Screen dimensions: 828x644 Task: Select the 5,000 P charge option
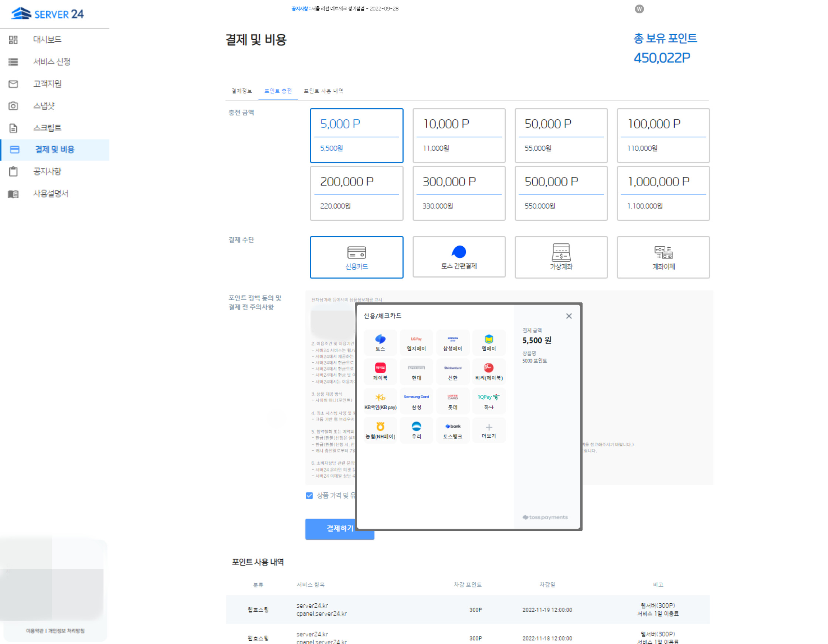[x=356, y=135]
